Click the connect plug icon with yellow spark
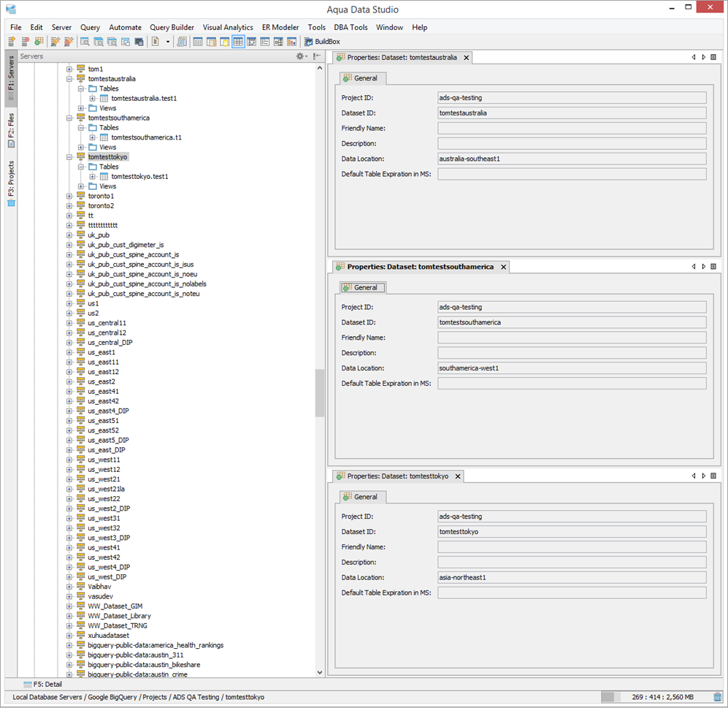The height and width of the screenshot is (708, 728). point(55,42)
